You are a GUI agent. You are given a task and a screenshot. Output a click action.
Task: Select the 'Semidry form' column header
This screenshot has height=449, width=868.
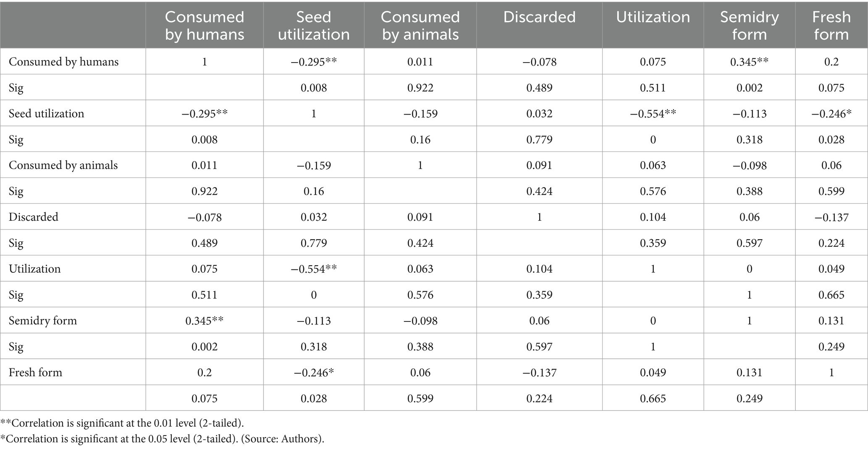750,26
